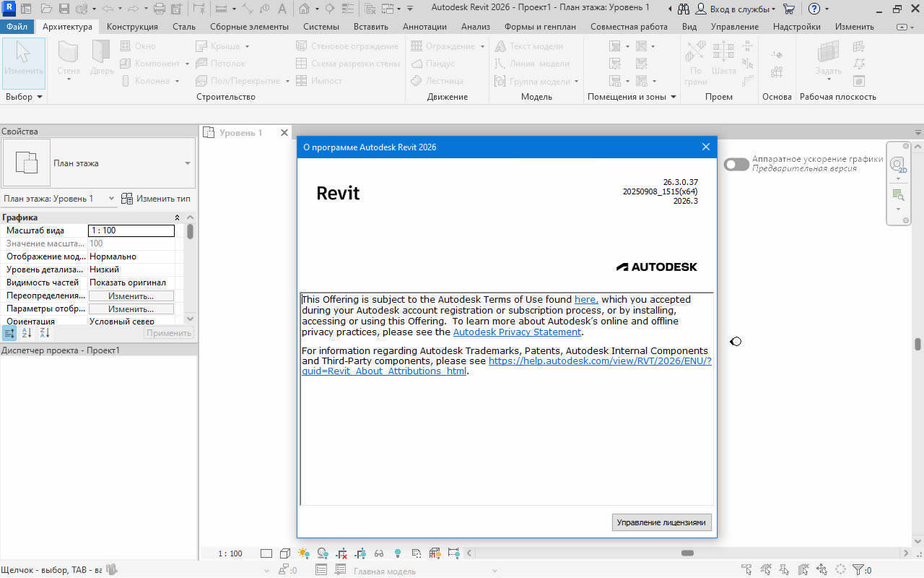Click the Масштаб вида 1 : 100 field
Image resolution: width=924 pixels, height=578 pixels.
131,230
